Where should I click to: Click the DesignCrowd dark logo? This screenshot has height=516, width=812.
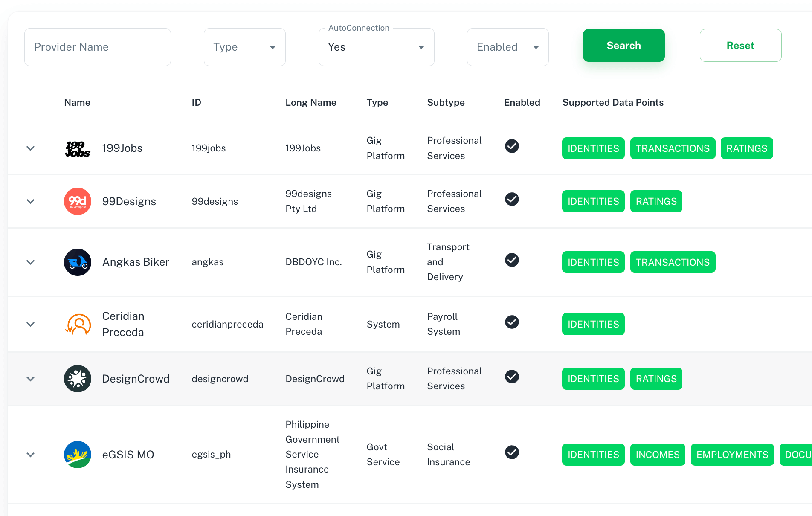78,379
